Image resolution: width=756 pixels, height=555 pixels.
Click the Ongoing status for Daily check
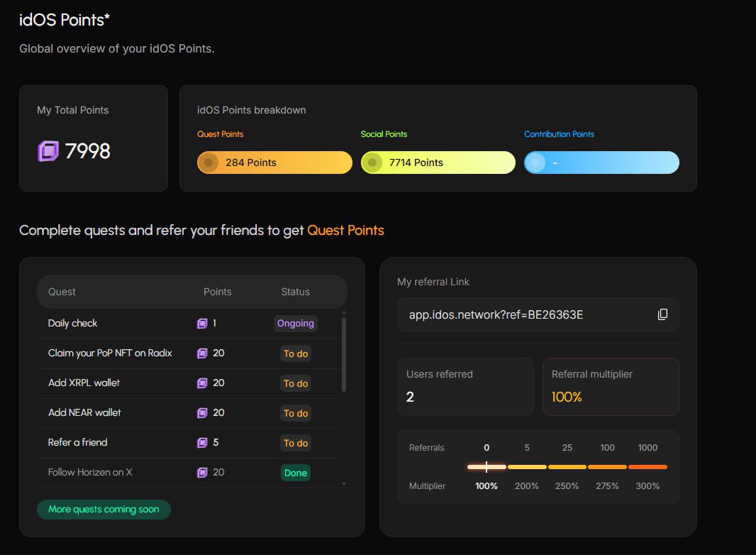pyautogui.click(x=295, y=324)
